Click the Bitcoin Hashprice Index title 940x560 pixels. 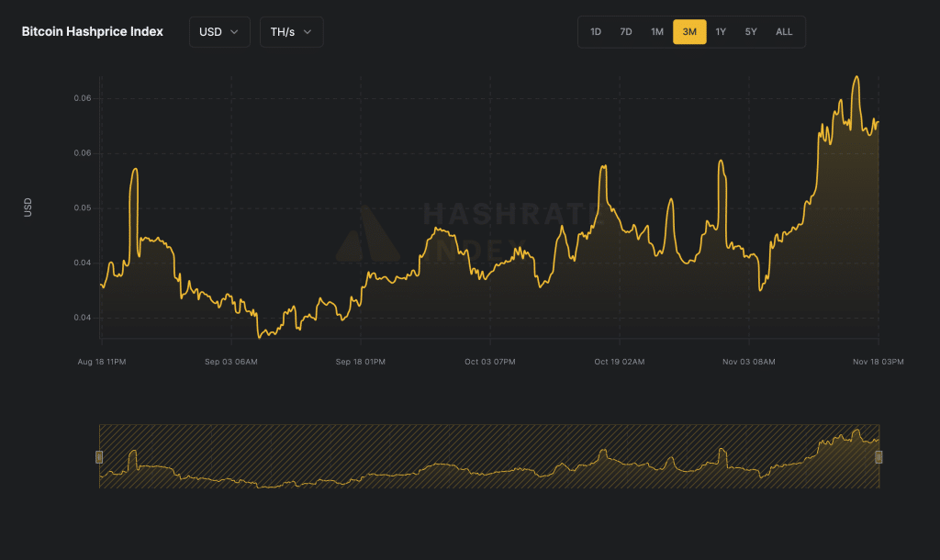[93, 31]
